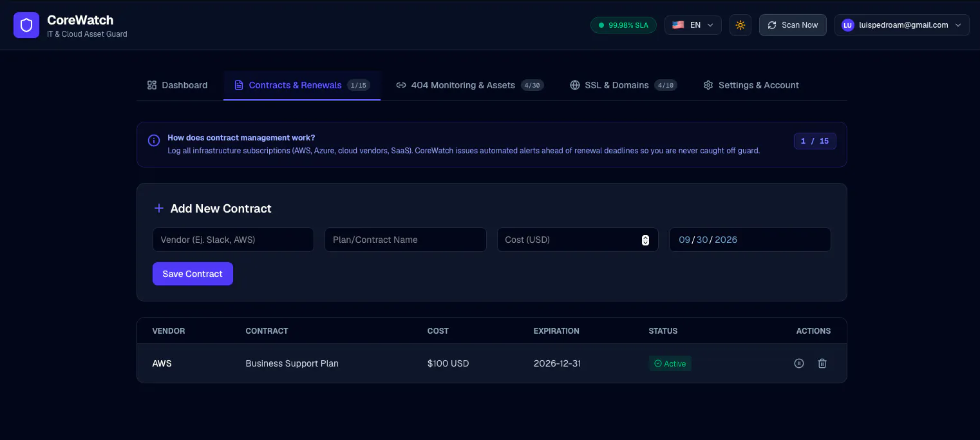Click the 99.98% SLA status badge

tap(623, 25)
